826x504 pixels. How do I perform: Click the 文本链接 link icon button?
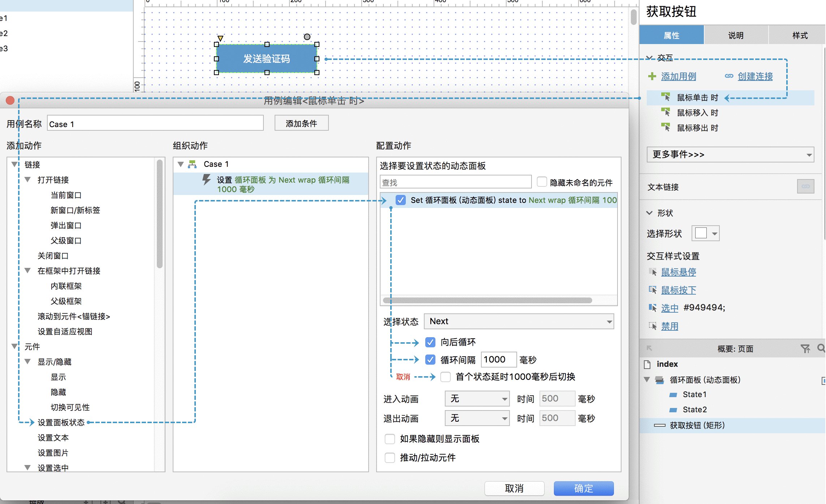tap(805, 186)
